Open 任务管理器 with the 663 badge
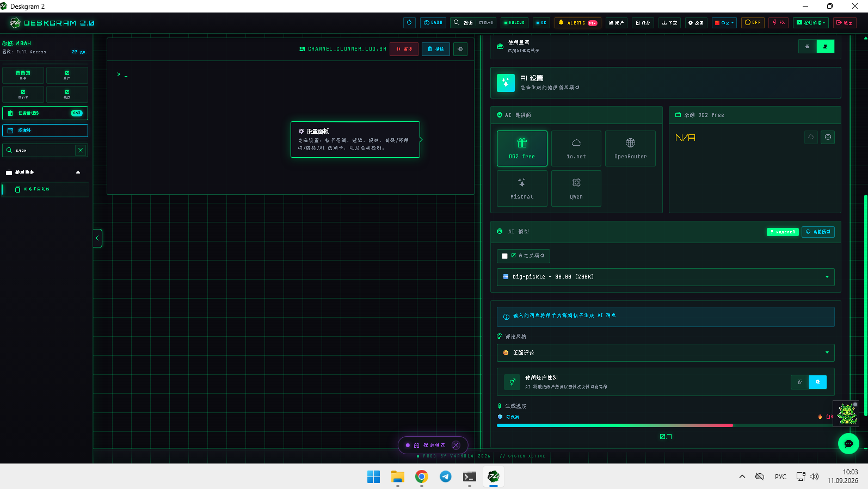 coord(45,113)
